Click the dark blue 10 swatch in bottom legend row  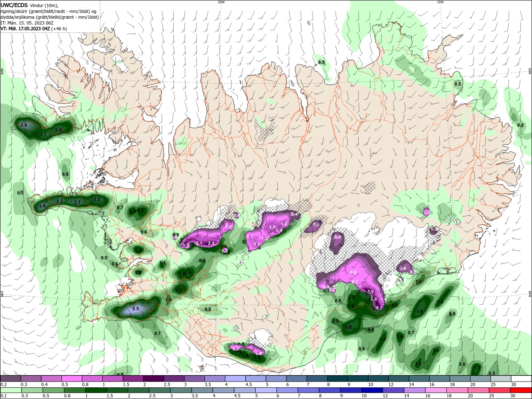point(372,390)
